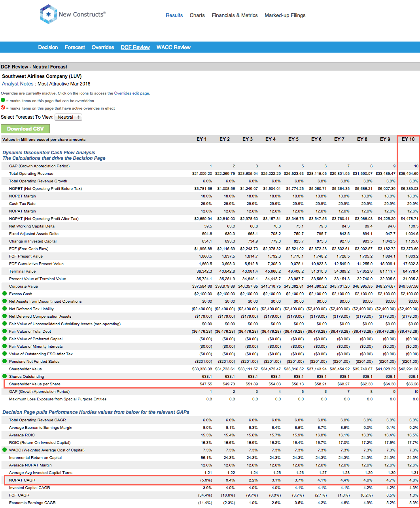Click the red checkmark active-override legend icon
The height and width of the screenshot is (508, 420).
(x=3, y=108)
